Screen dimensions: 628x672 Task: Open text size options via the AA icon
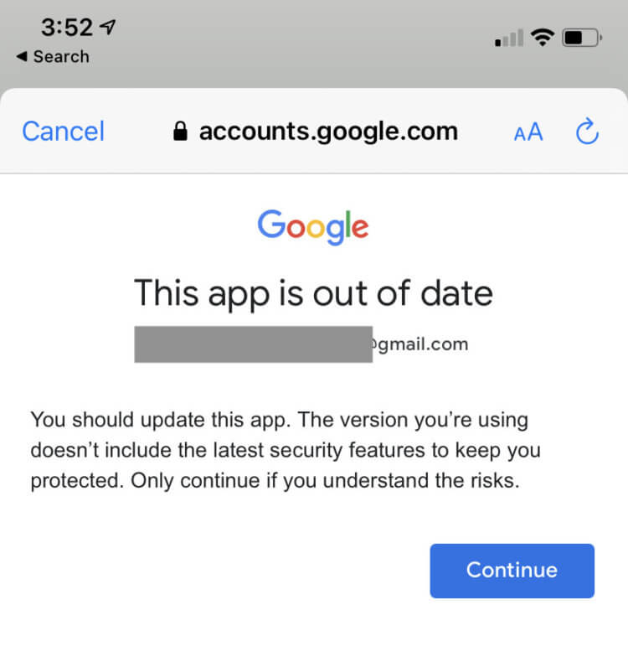tap(528, 131)
